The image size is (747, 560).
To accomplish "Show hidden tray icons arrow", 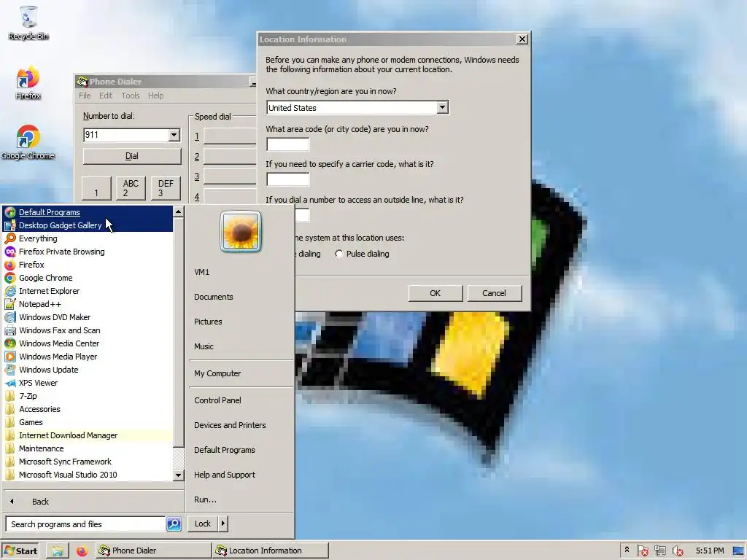I will 627,550.
